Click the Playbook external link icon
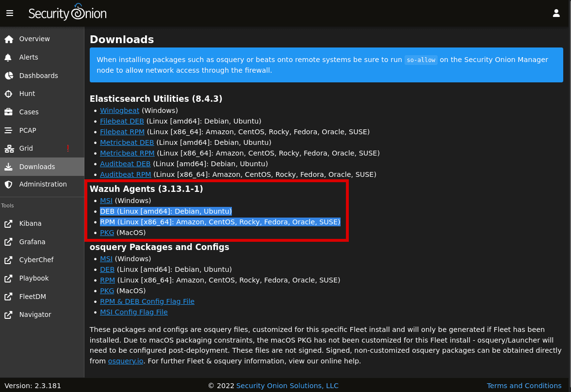The width and height of the screenshot is (571, 392). coord(8,278)
